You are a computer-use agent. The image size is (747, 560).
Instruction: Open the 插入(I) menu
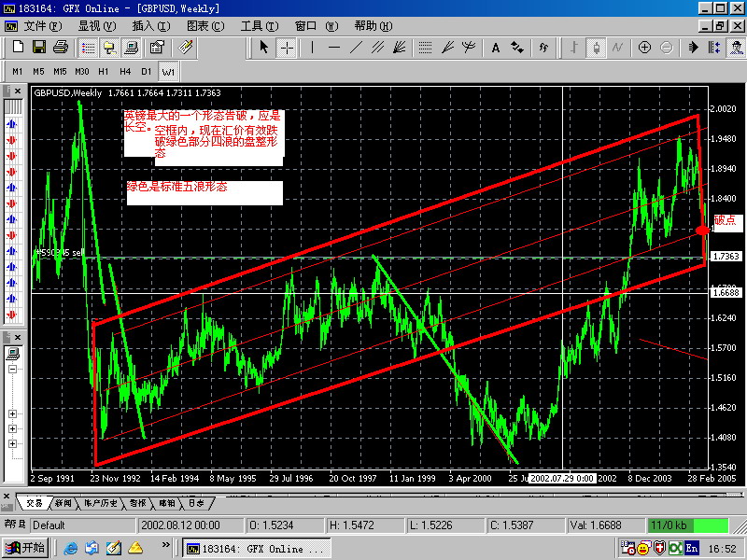[x=151, y=26]
